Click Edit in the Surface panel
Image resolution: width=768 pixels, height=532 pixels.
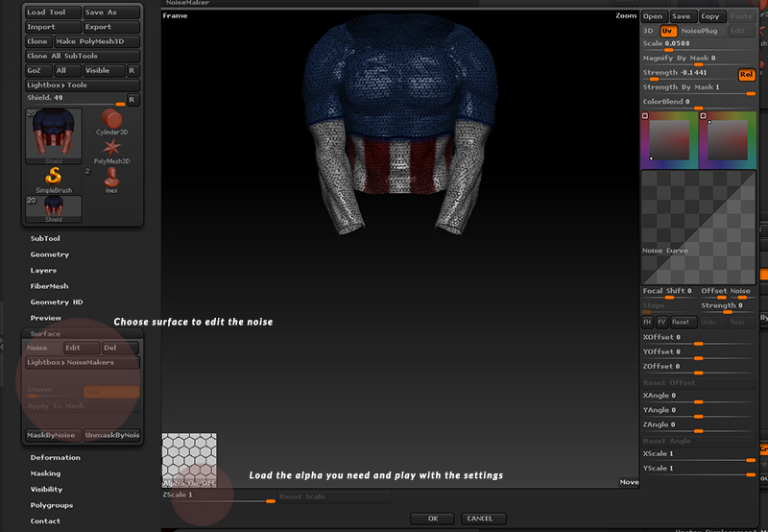tap(82, 348)
